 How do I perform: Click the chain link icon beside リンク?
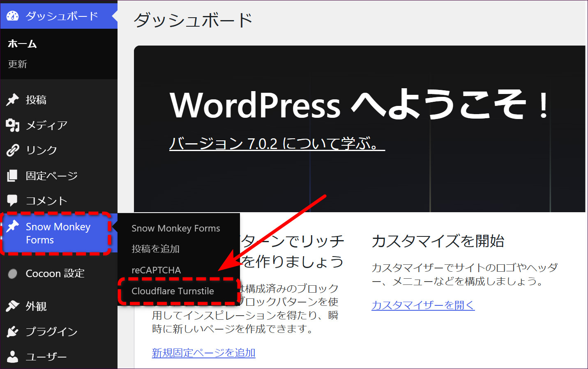(13, 150)
